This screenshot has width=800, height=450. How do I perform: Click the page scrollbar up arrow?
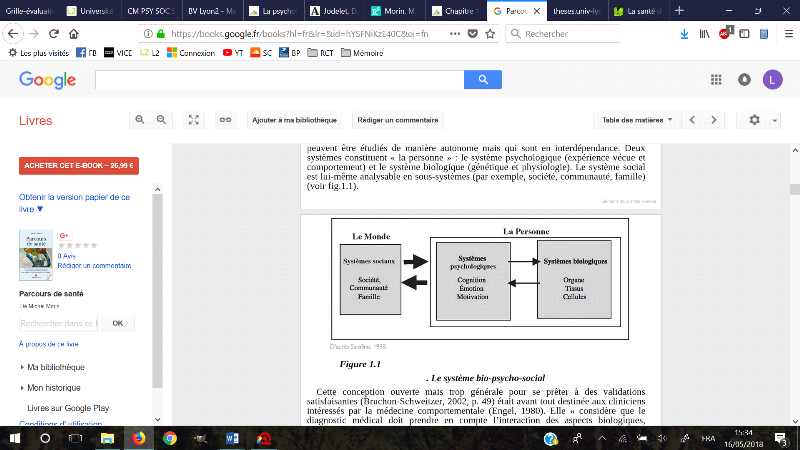click(x=795, y=150)
